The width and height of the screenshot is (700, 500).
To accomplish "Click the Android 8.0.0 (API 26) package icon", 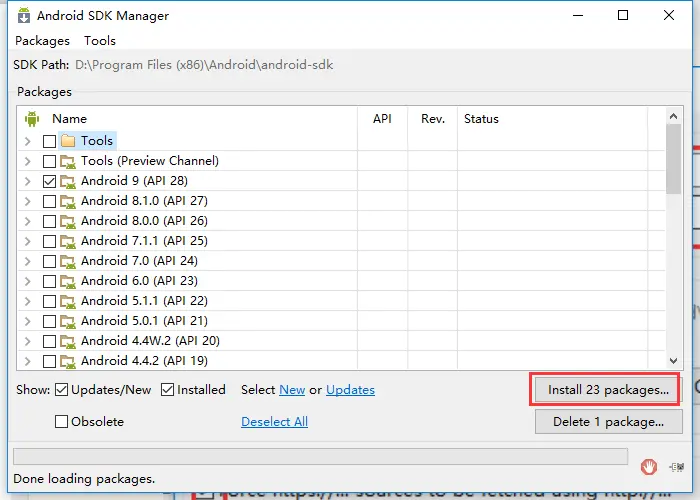I will click(68, 221).
